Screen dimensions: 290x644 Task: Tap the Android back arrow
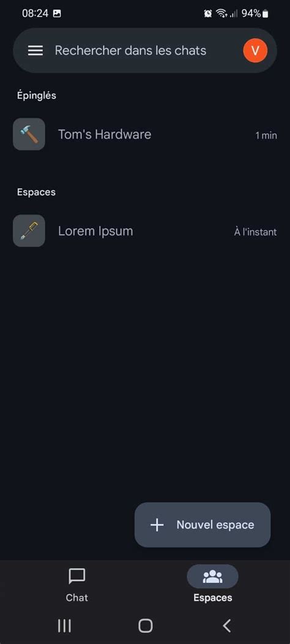[x=227, y=626]
